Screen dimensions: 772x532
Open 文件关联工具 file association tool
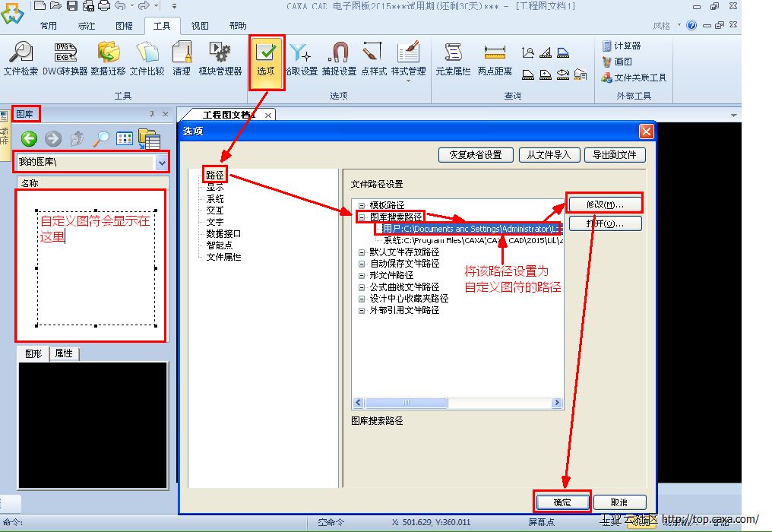point(634,78)
